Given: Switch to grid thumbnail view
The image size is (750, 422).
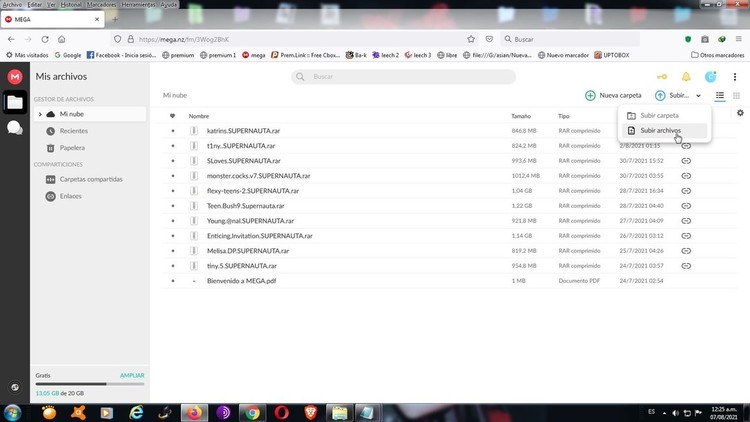Looking at the screenshot, I should coord(737,95).
